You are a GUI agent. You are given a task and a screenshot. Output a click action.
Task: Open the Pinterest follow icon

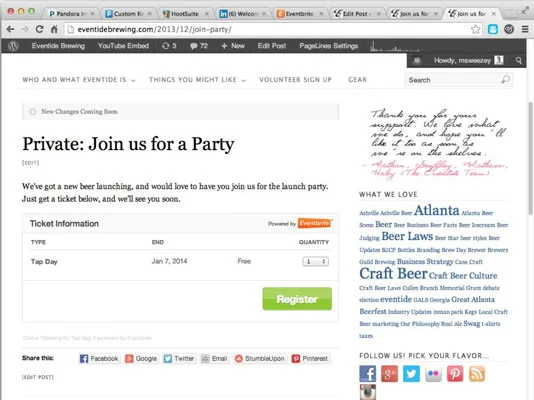pos(455,373)
